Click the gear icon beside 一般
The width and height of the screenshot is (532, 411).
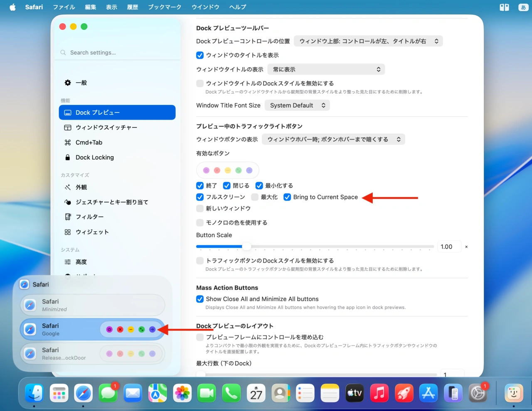click(68, 83)
